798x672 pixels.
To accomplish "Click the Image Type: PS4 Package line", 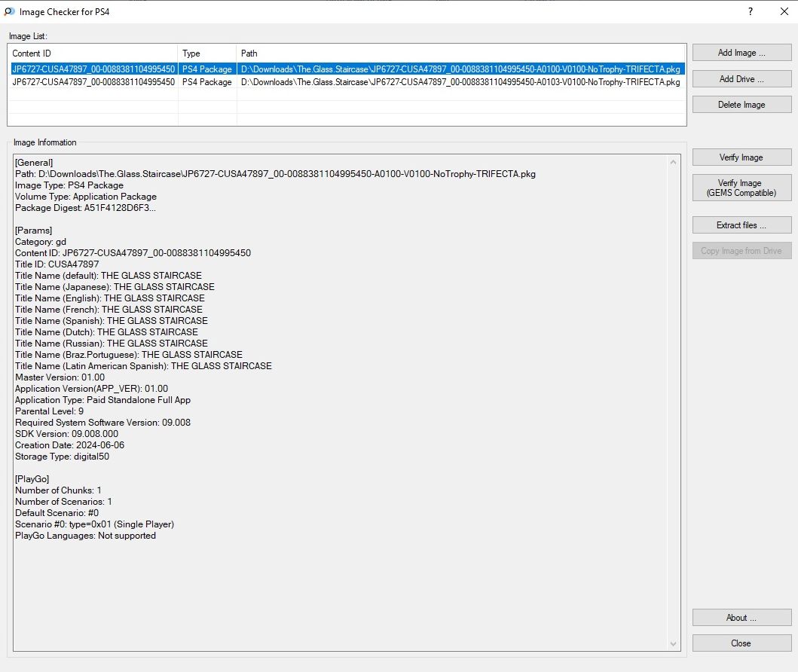I will [69, 185].
